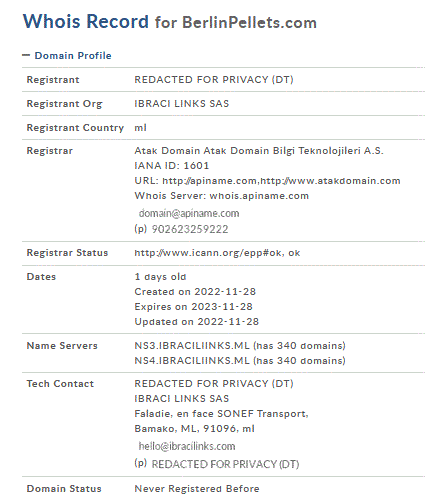This screenshot has width=425, height=501.
Task: Click the Whois Server whois.apiname.com line
Action: 222,196
